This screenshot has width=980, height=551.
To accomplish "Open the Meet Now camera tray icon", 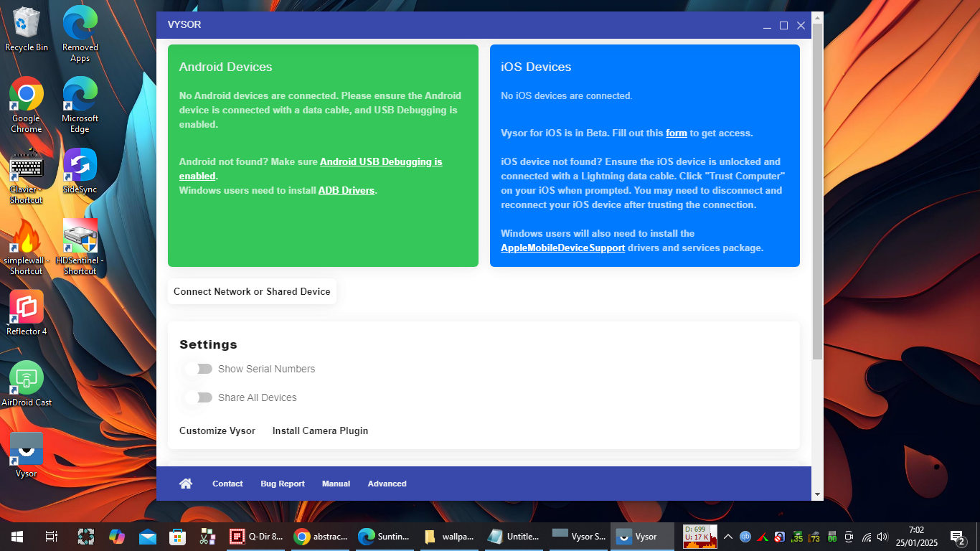I will point(849,537).
